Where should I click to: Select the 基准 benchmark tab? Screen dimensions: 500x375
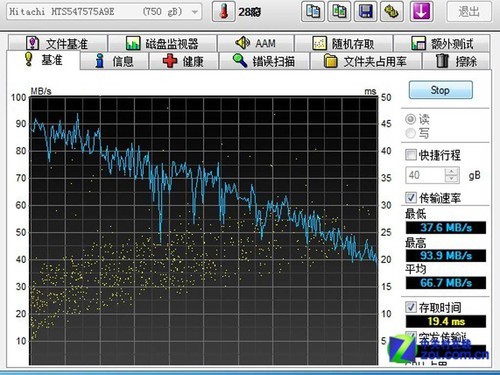[43, 60]
